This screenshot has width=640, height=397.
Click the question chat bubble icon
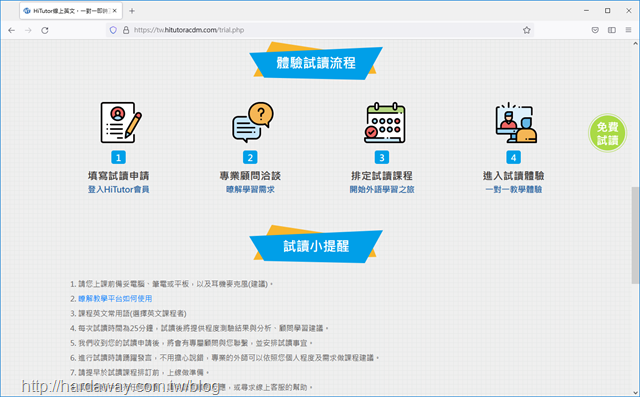click(x=253, y=122)
